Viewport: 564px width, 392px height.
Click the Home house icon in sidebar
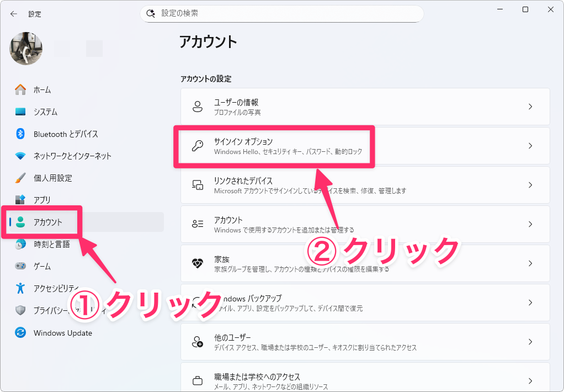coord(20,89)
